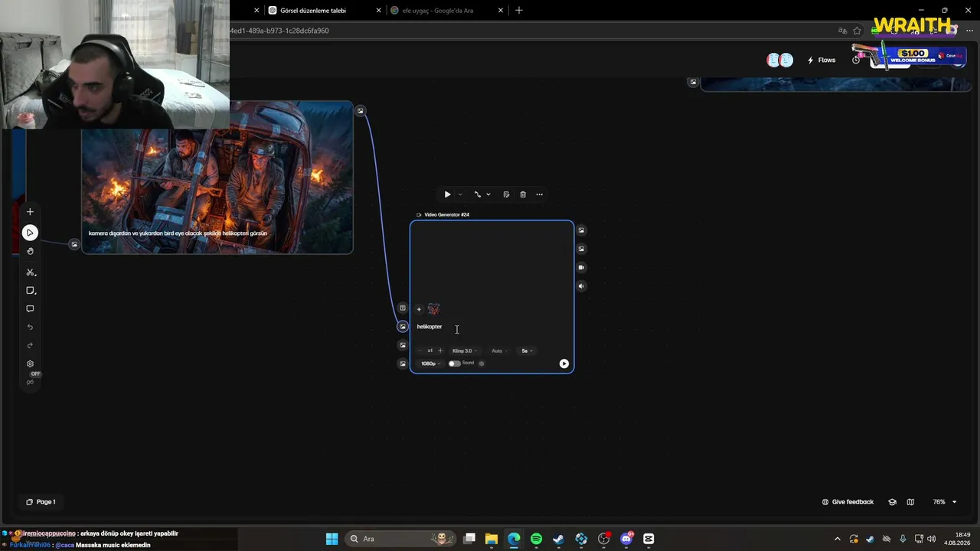The image size is (980, 551).
Task: Open the attached reference image thumbnail
Action: pyautogui.click(x=433, y=309)
